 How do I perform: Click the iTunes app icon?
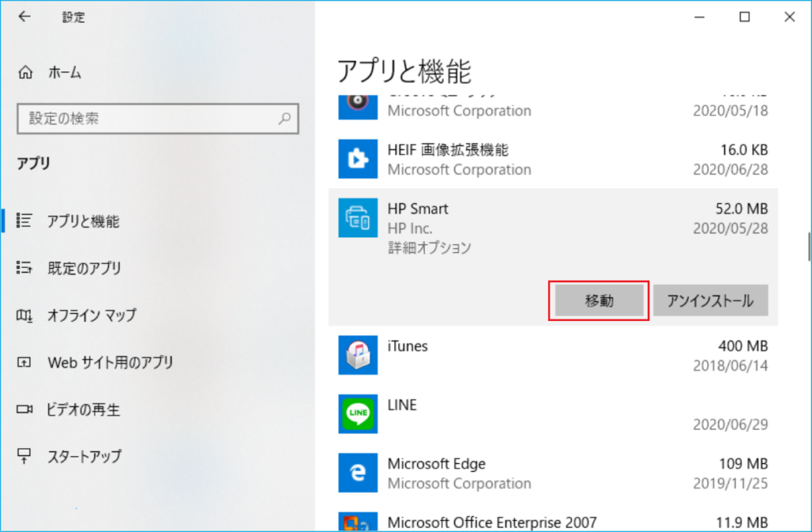pos(358,355)
